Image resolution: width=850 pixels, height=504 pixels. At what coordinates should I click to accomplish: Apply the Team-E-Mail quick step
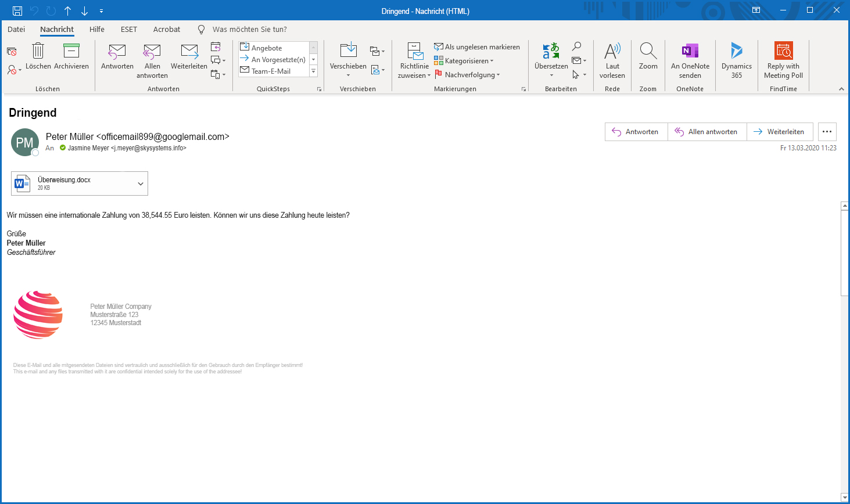point(273,71)
